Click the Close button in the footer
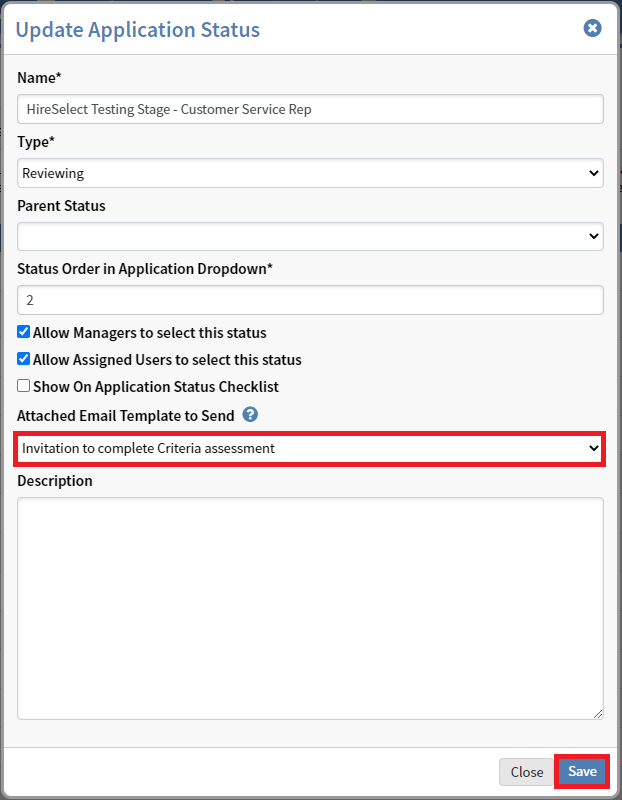 (x=526, y=771)
